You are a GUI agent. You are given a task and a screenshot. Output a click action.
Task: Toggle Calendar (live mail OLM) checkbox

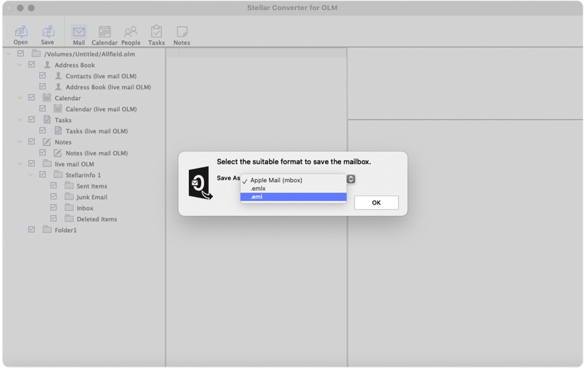[x=42, y=108]
